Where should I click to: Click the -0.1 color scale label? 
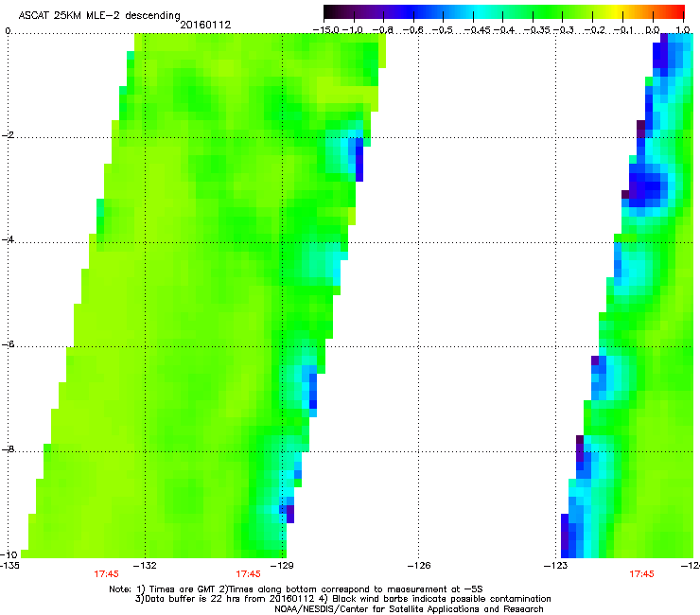tap(623, 30)
